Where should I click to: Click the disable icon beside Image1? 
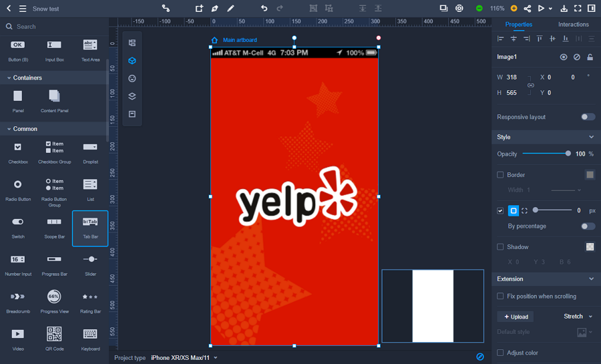click(576, 57)
